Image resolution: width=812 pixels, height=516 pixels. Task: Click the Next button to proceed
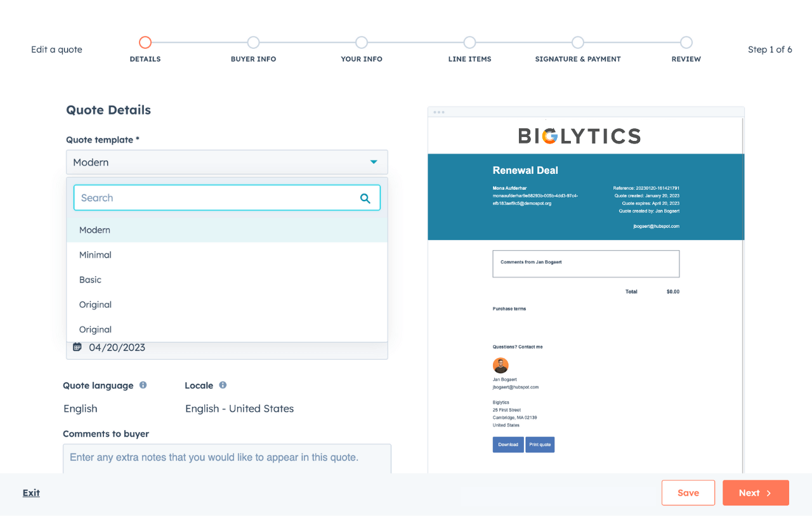[x=755, y=493]
